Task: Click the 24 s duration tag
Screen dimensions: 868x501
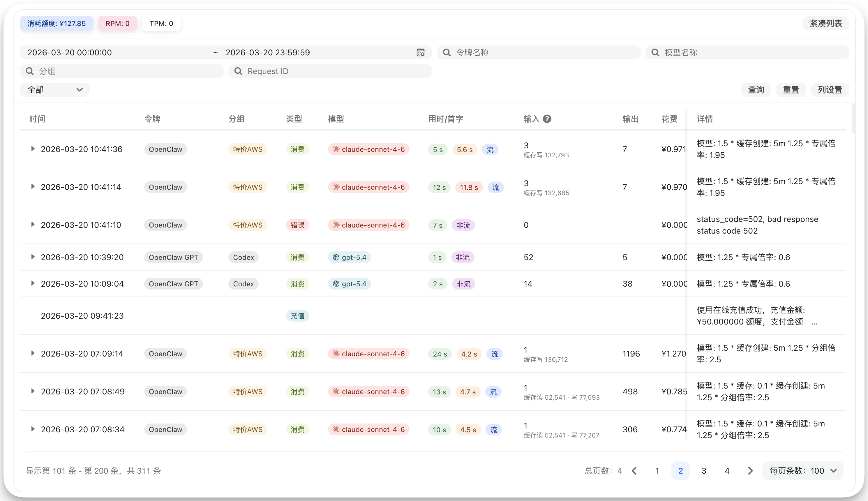Action: (x=440, y=354)
